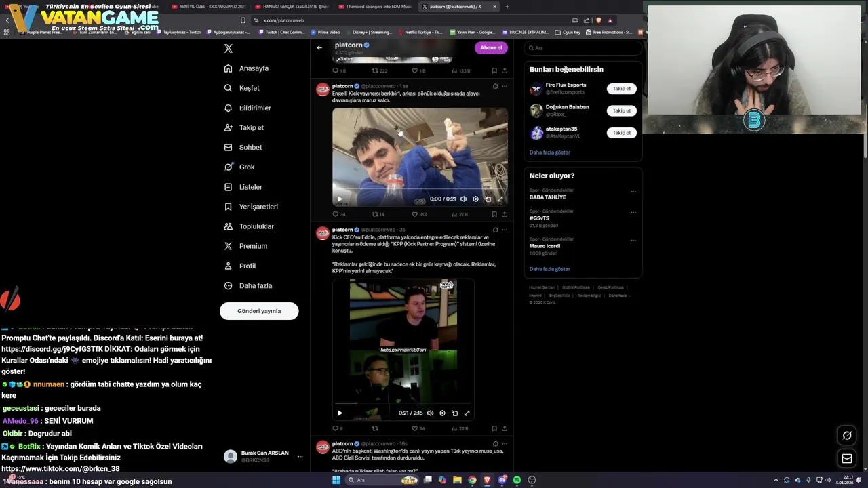The image size is (868, 488).
Task: Enter fullscreen on the Kick CEO video
Action: (467, 413)
